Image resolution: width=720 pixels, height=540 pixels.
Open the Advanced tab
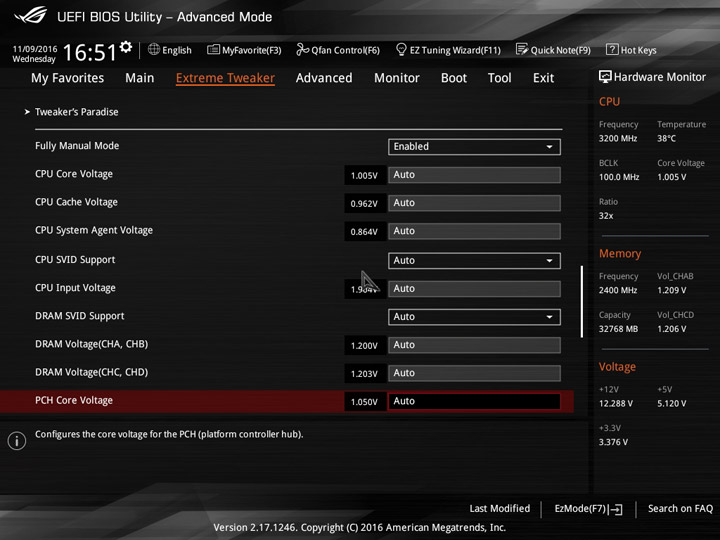(324, 78)
